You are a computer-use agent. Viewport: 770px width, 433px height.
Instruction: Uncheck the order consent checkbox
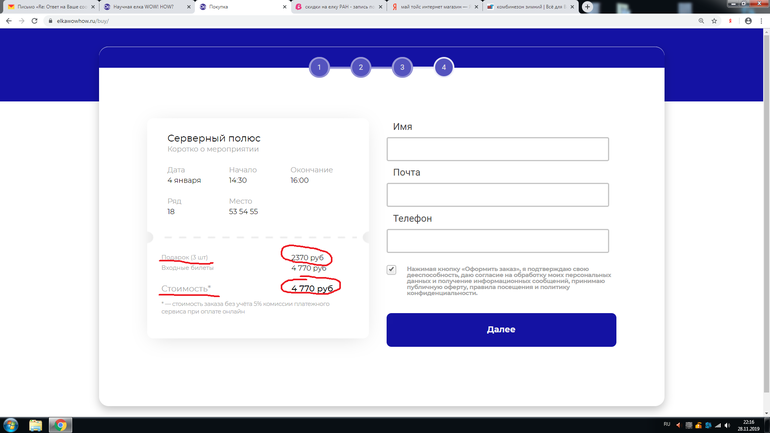pos(391,270)
